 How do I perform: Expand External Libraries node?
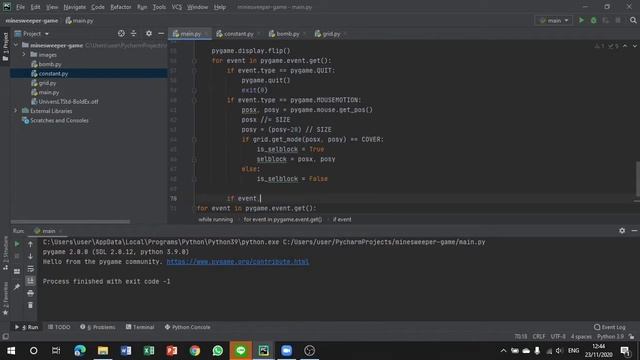16,111
